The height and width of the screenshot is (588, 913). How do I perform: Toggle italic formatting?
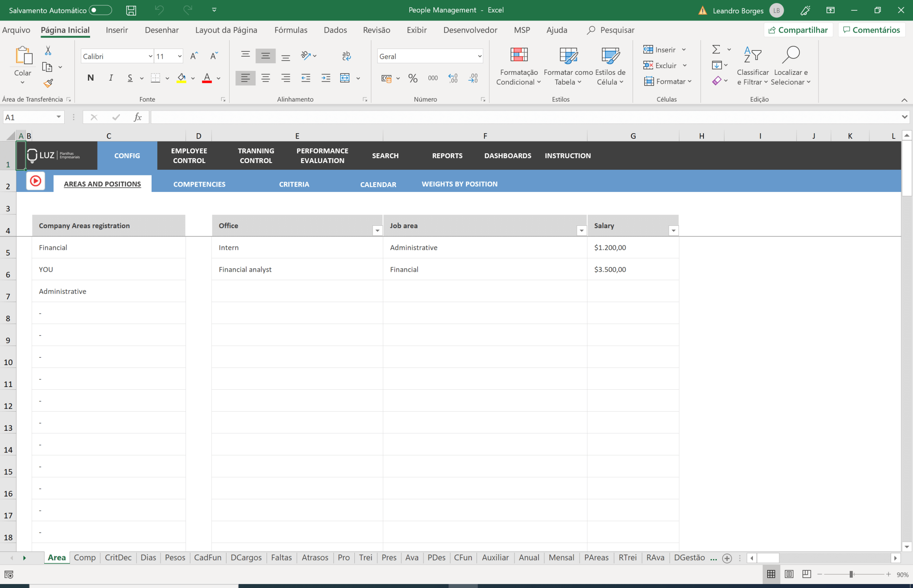(x=111, y=78)
